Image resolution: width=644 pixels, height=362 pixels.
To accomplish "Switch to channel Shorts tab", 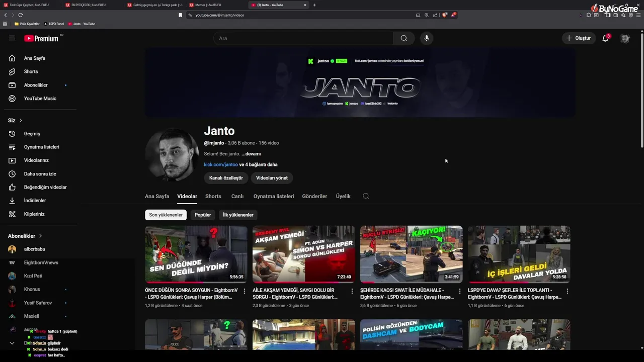I will point(213,196).
